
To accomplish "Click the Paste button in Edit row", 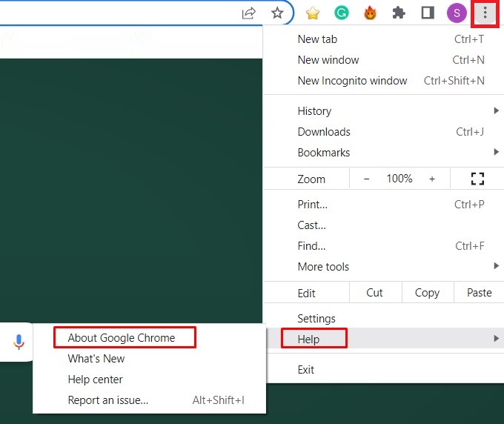I will pyautogui.click(x=479, y=293).
